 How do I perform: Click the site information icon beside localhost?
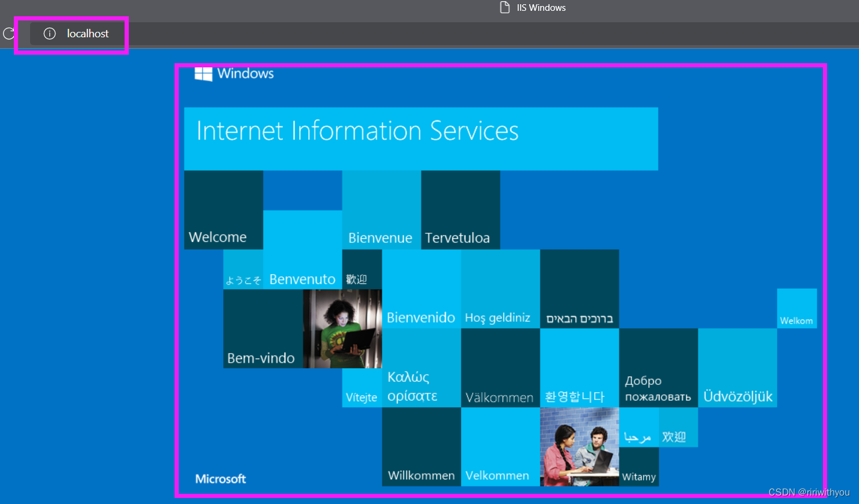50,34
